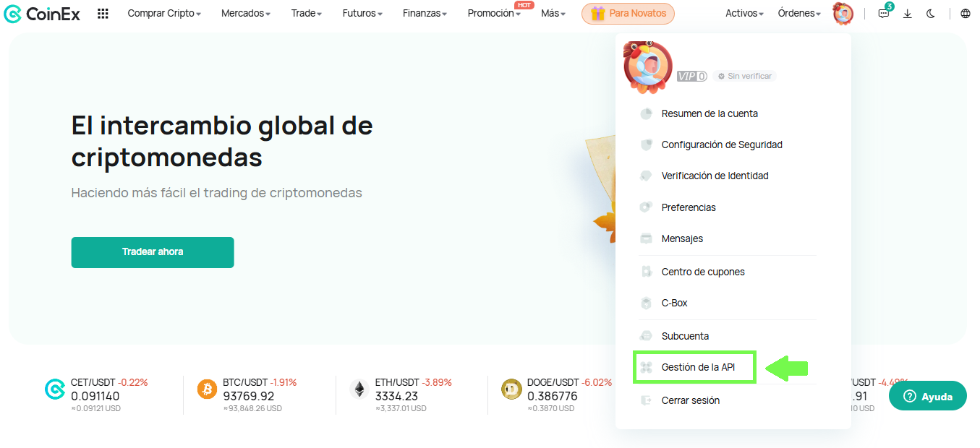Click the 0.386776 DOGE price
This screenshot has height=448, width=980.
553,396
